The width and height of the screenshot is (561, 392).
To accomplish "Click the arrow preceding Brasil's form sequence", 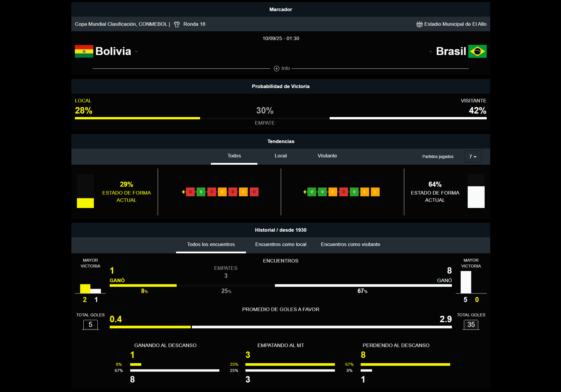I will 305,192.
